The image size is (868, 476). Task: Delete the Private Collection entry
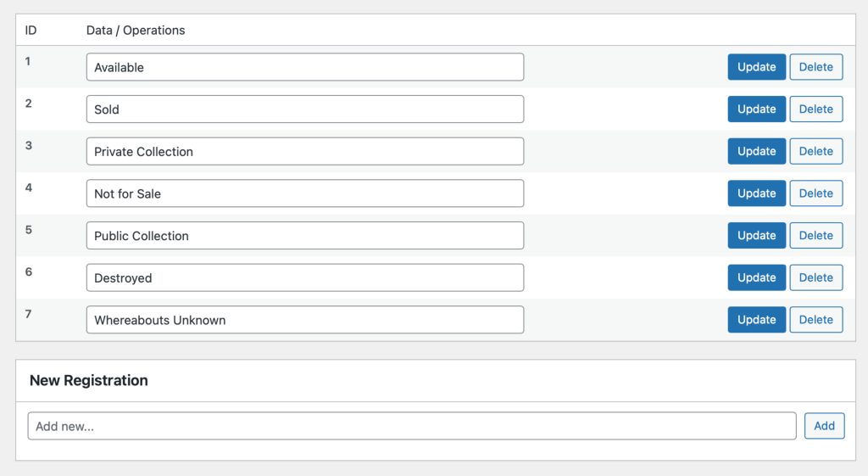[815, 151]
